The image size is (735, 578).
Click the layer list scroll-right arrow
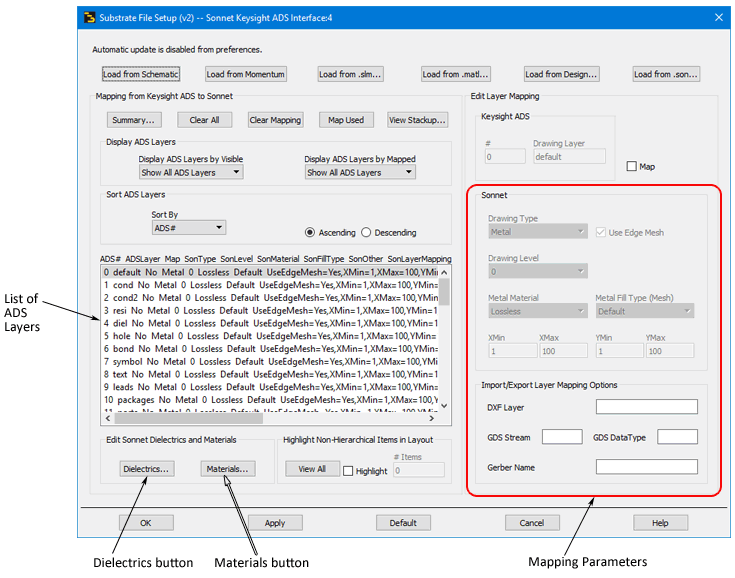pyautogui.click(x=432, y=418)
